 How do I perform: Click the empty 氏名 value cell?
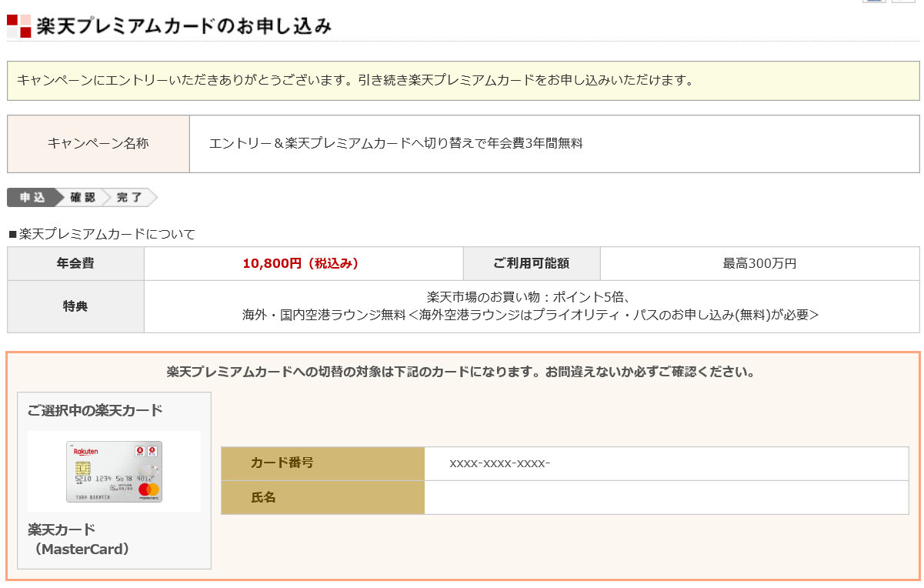point(666,497)
